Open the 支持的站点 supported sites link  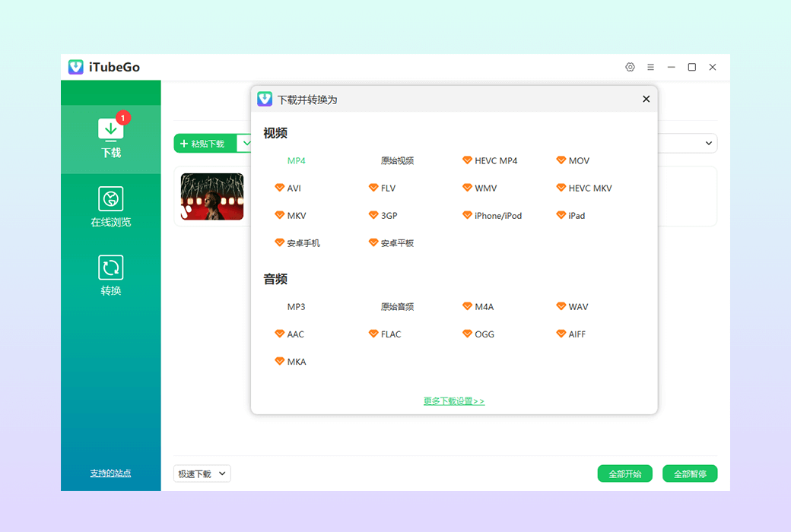point(110,473)
